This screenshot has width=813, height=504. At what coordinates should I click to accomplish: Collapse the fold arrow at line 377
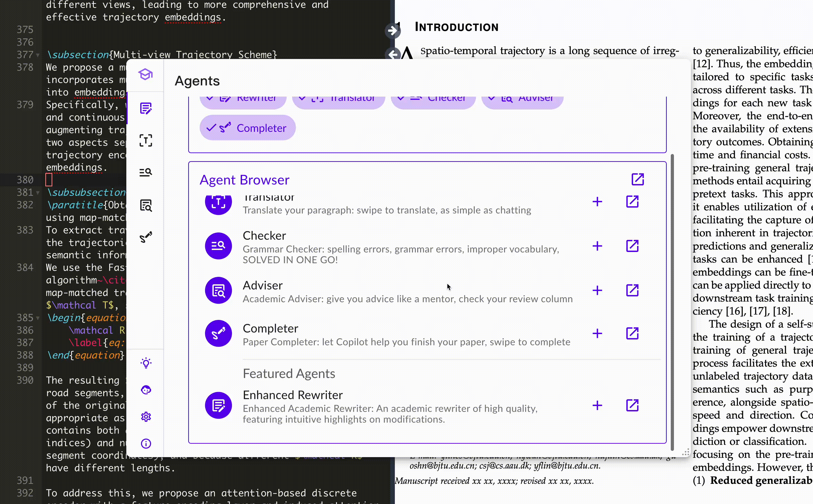(x=38, y=55)
